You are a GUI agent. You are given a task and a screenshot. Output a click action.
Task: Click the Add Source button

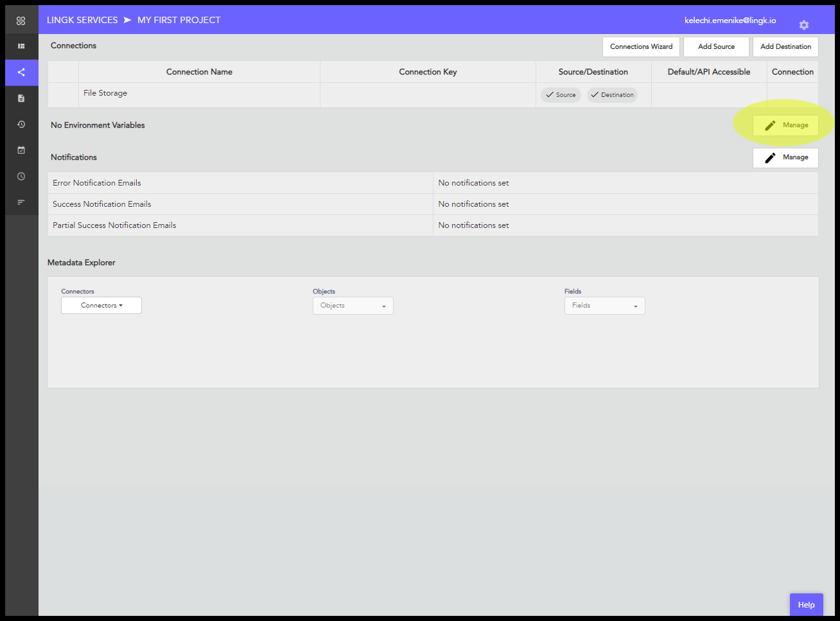716,47
